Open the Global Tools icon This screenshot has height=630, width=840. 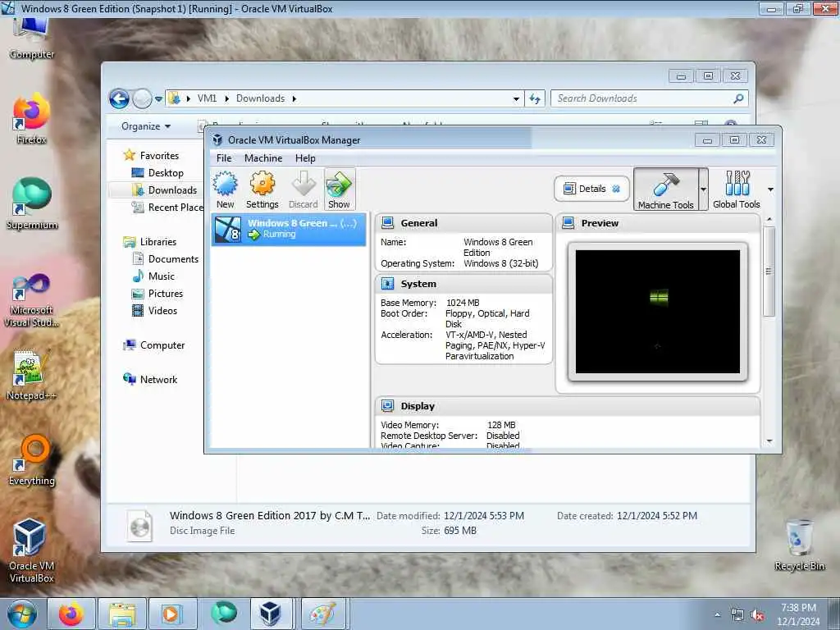737,189
